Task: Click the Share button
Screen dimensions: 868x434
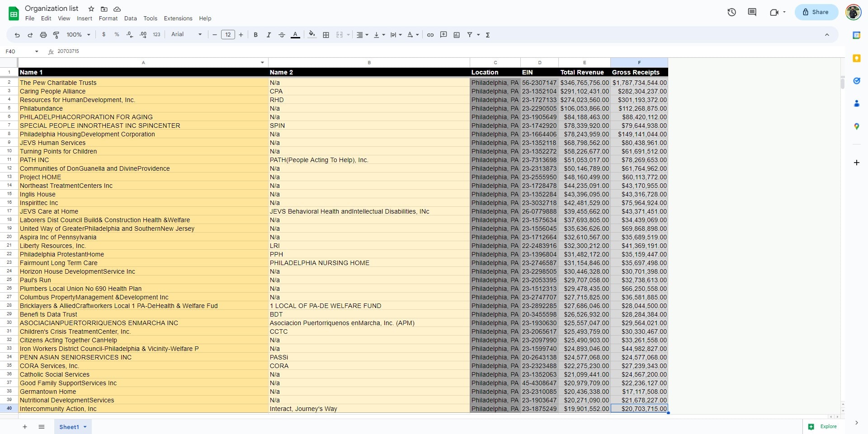Action: [x=816, y=12]
